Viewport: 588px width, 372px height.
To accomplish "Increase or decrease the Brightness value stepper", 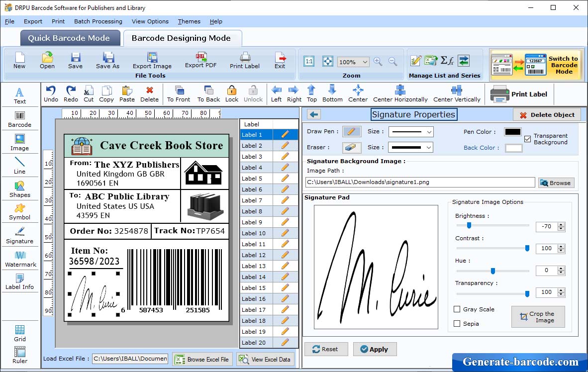I will coord(561,226).
